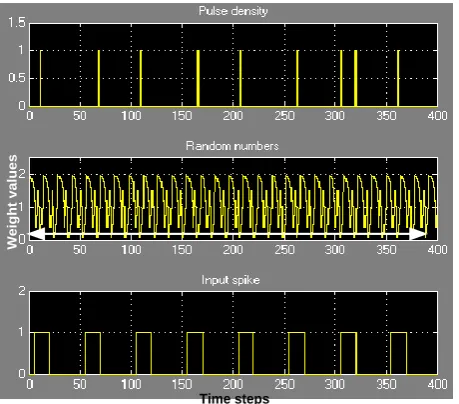Click the "Input spike" plot title
The image size is (459, 404).
[x=230, y=280]
